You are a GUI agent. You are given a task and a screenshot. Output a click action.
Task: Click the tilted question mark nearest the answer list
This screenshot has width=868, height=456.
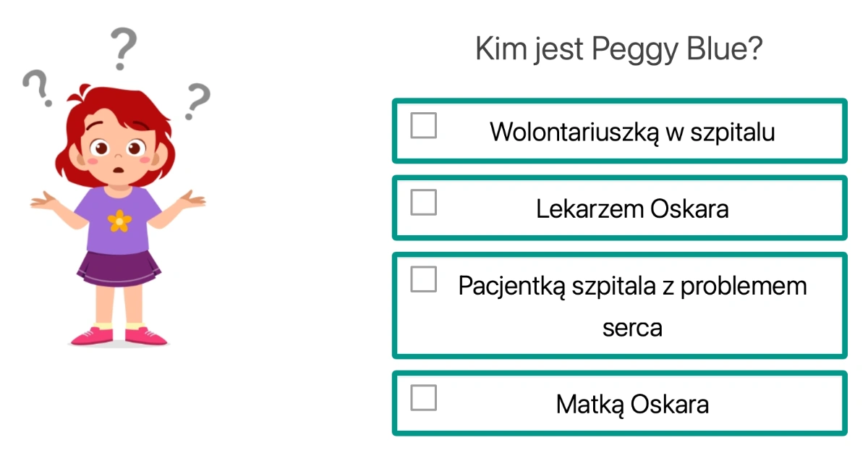point(195,101)
